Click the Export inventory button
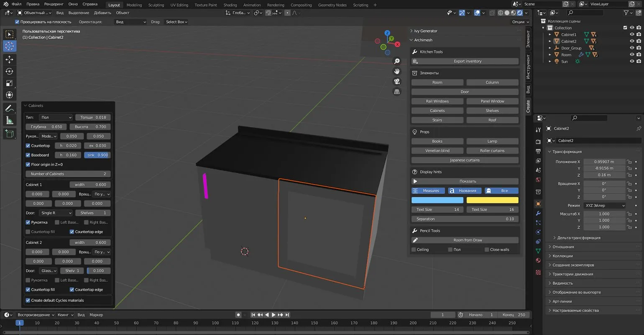 click(467, 62)
